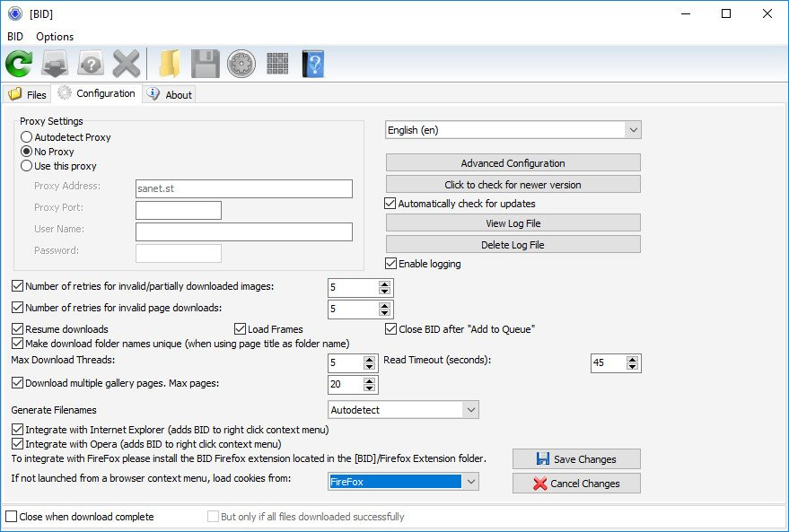Open help via the blue book icon
This screenshot has height=532, width=789.
[312, 63]
